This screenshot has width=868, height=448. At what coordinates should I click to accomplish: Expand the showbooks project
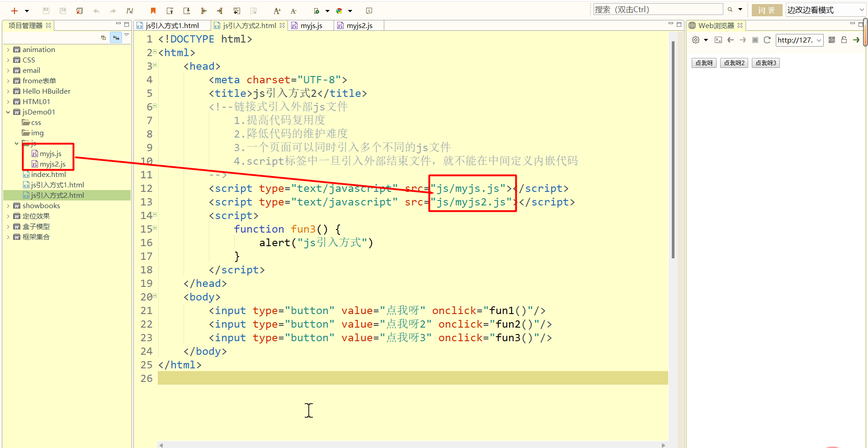(x=8, y=206)
